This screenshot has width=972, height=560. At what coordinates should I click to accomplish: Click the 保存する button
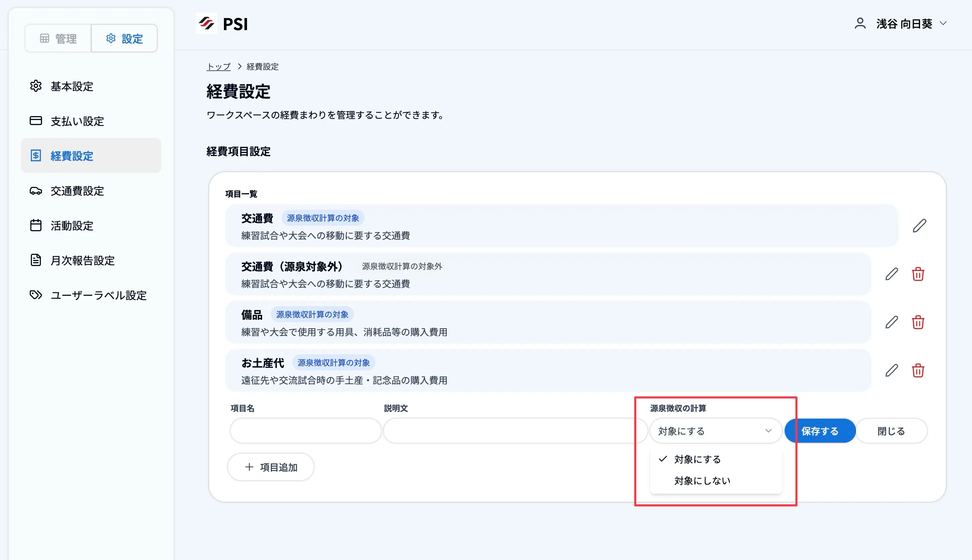820,431
